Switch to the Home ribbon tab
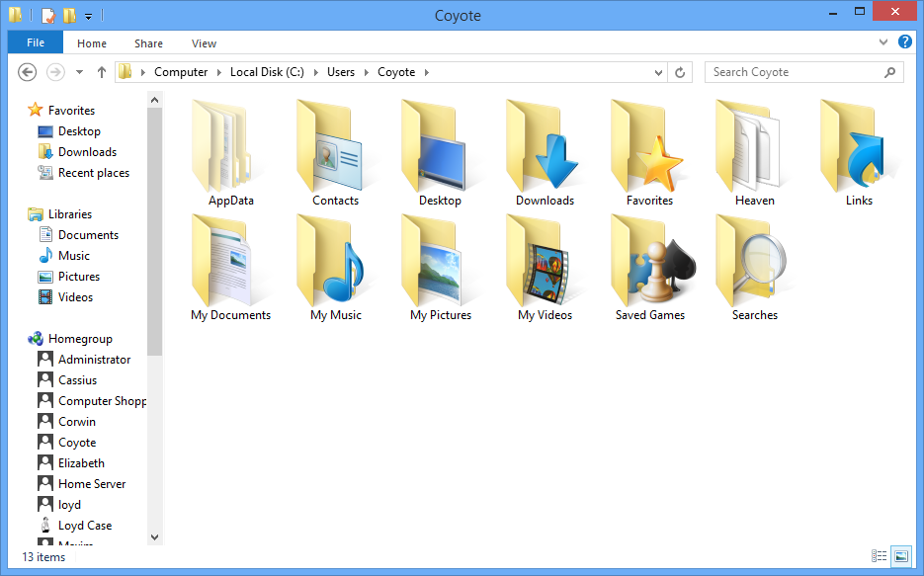 tap(92, 43)
